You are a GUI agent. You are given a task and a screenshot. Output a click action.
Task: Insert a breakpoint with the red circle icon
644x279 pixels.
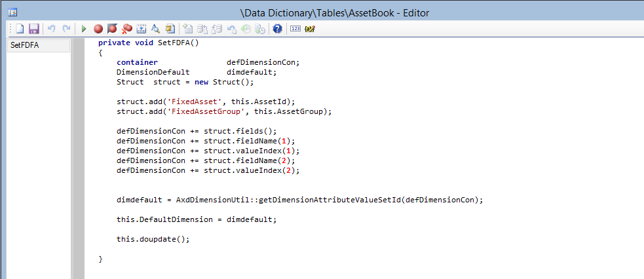(98, 29)
